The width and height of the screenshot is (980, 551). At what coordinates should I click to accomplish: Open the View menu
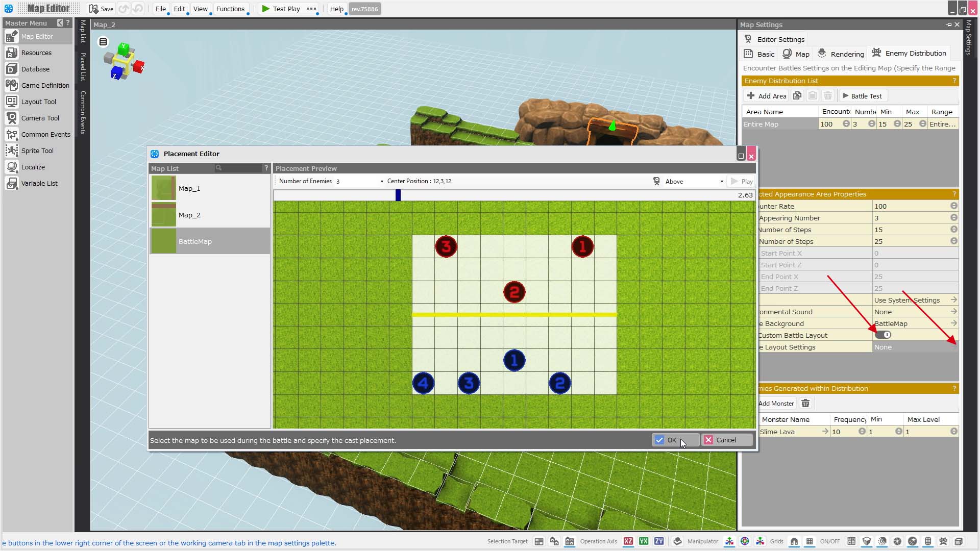(x=200, y=9)
